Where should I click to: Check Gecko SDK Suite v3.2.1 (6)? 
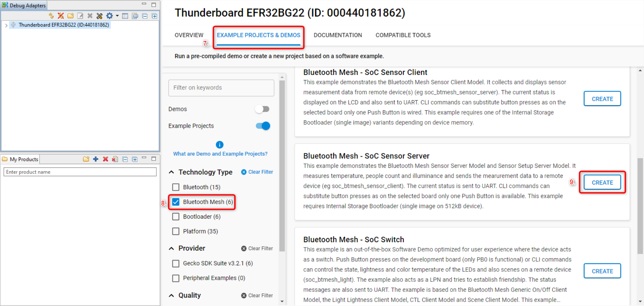click(x=176, y=263)
